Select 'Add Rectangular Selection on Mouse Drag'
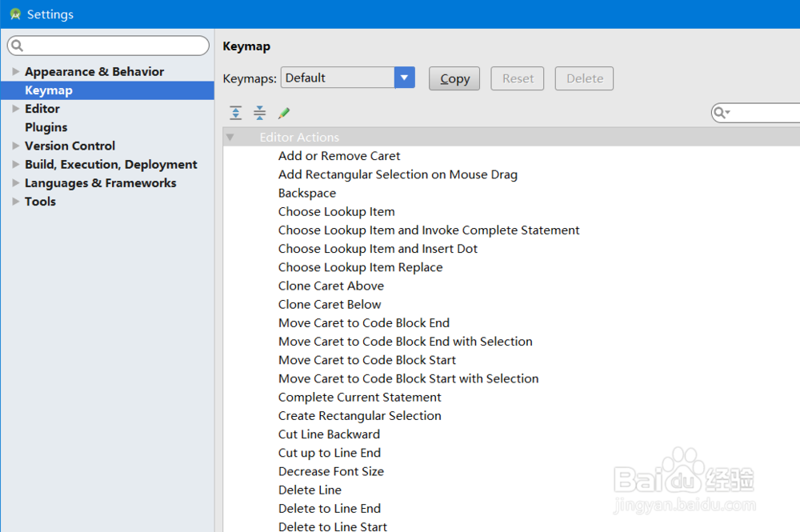The image size is (800, 532). coord(398,174)
